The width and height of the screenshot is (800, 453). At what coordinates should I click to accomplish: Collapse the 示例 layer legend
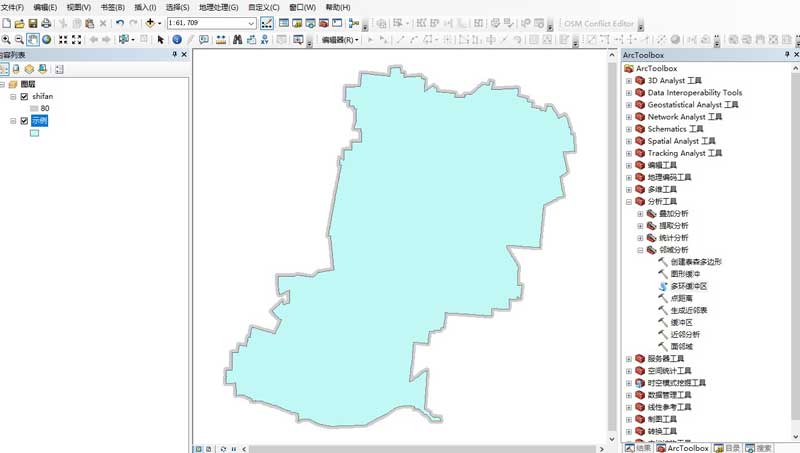13,121
